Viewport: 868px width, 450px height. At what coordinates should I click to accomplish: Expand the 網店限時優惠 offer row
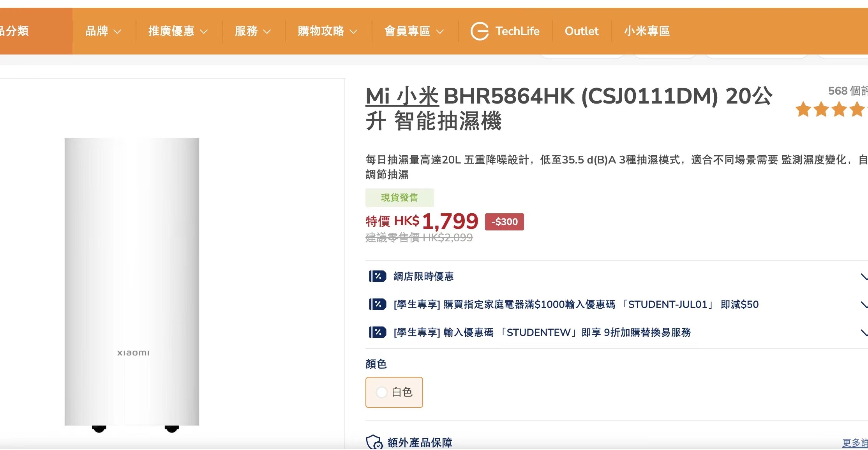[616, 276]
